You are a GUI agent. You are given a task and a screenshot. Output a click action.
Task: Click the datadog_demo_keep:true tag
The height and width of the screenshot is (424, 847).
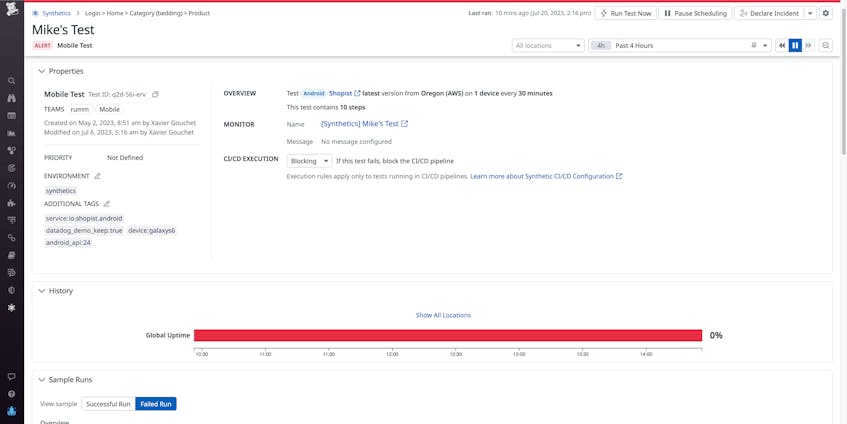[x=84, y=231]
